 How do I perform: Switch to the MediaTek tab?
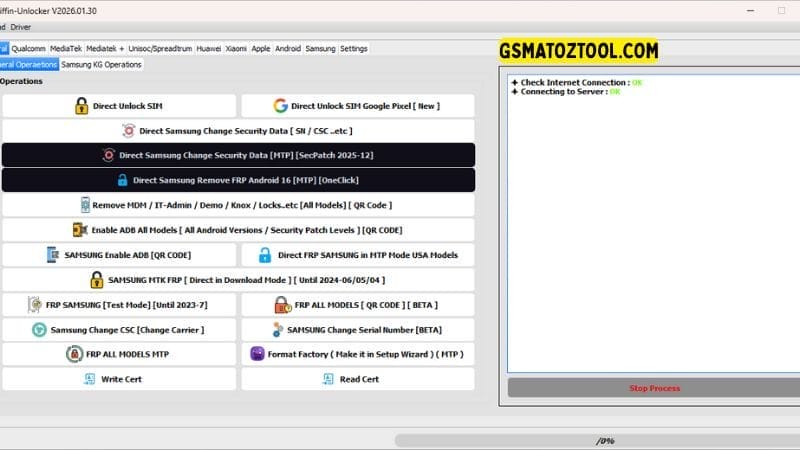tap(66, 48)
